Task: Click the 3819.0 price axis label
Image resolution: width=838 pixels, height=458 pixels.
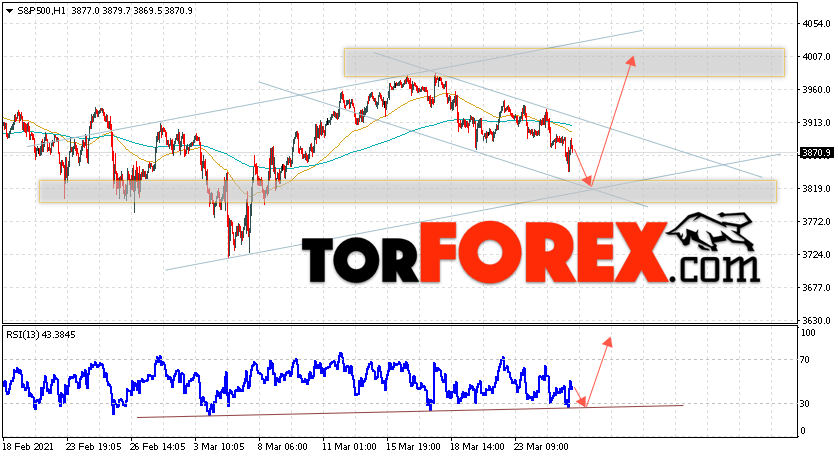Action: 816,189
